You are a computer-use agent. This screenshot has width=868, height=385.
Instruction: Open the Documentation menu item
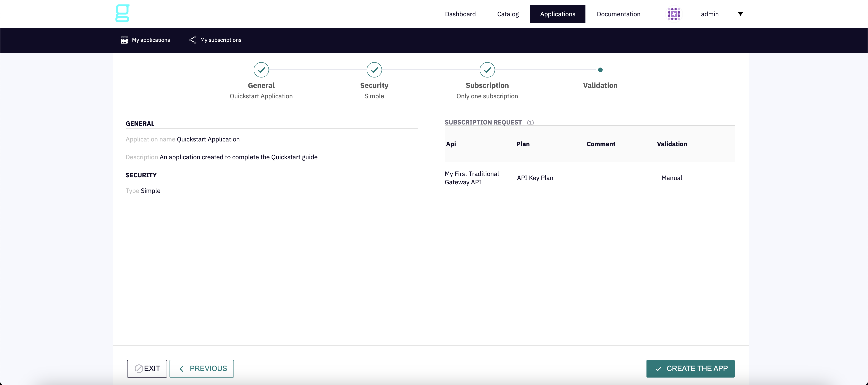pos(618,14)
